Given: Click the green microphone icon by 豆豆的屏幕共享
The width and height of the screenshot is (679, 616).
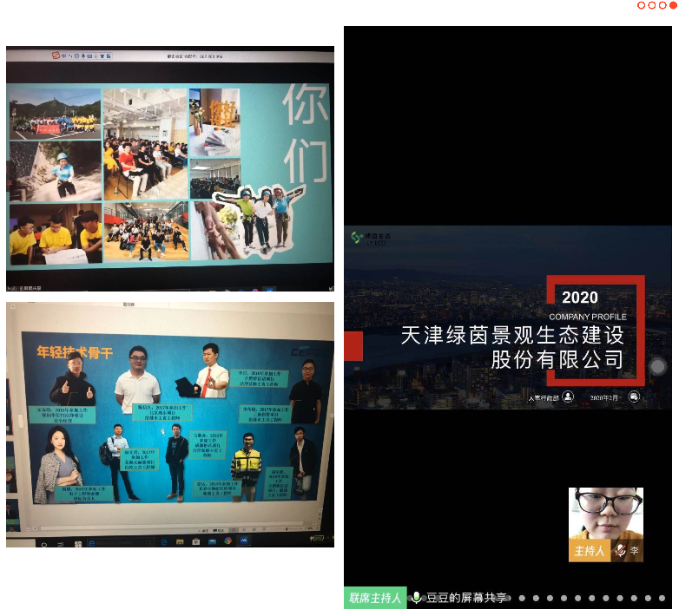Looking at the screenshot, I should [416, 598].
